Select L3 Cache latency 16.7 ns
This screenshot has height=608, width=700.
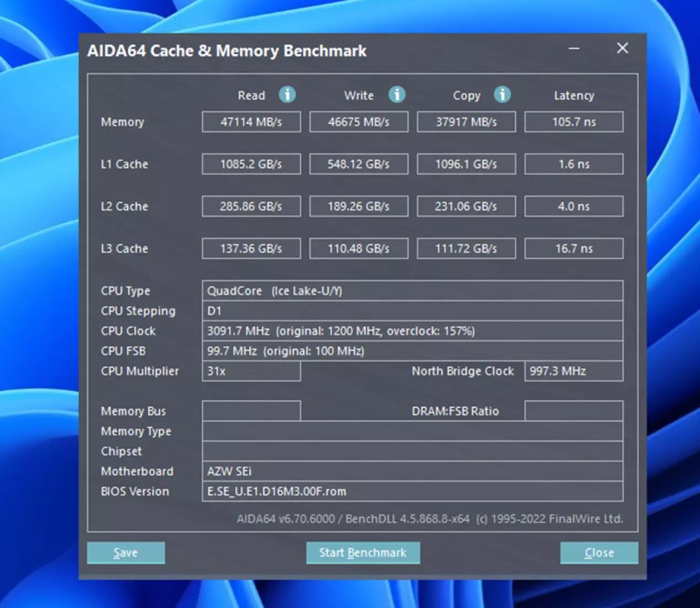tap(574, 249)
